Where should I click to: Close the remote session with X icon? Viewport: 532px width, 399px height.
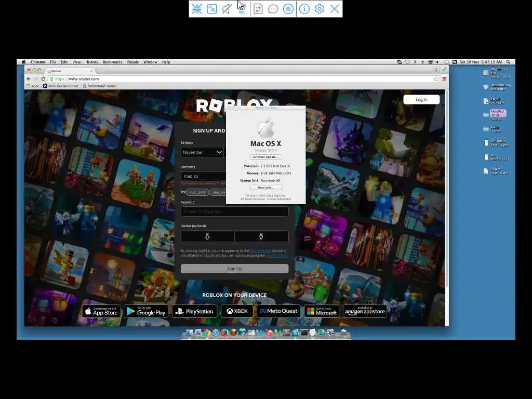pyautogui.click(x=335, y=9)
